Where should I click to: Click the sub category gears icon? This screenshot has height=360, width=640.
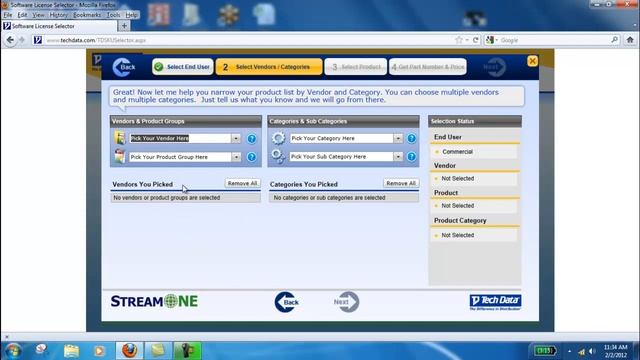278,156
